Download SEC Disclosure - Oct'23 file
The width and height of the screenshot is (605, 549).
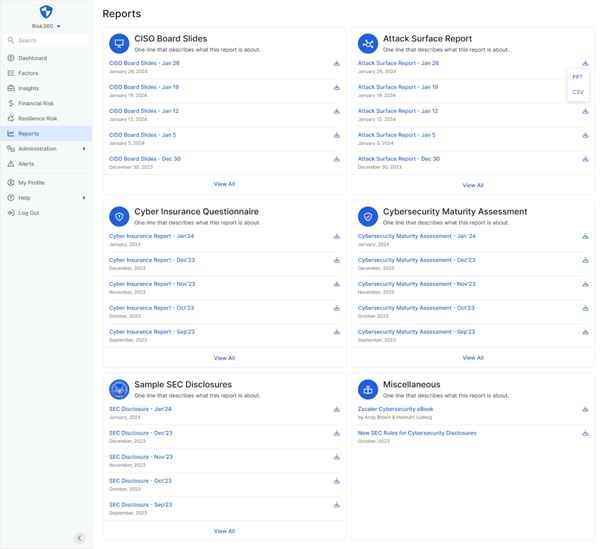(337, 481)
